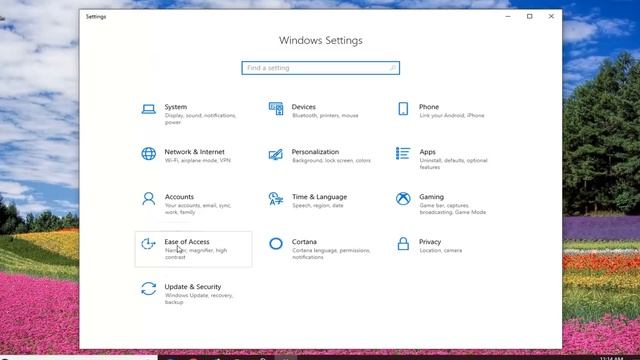Open the Ease of Access icon
The image size is (640, 360).
[148, 244]
